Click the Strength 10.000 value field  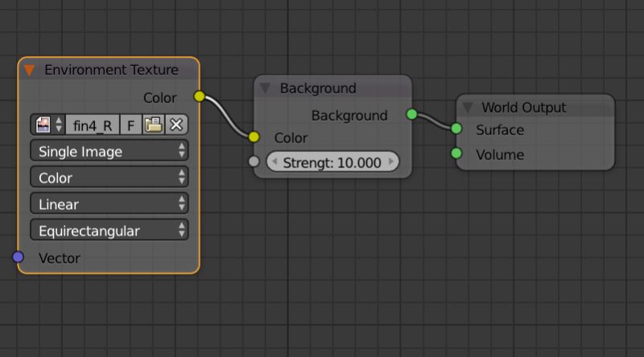(x=332, y=162)
